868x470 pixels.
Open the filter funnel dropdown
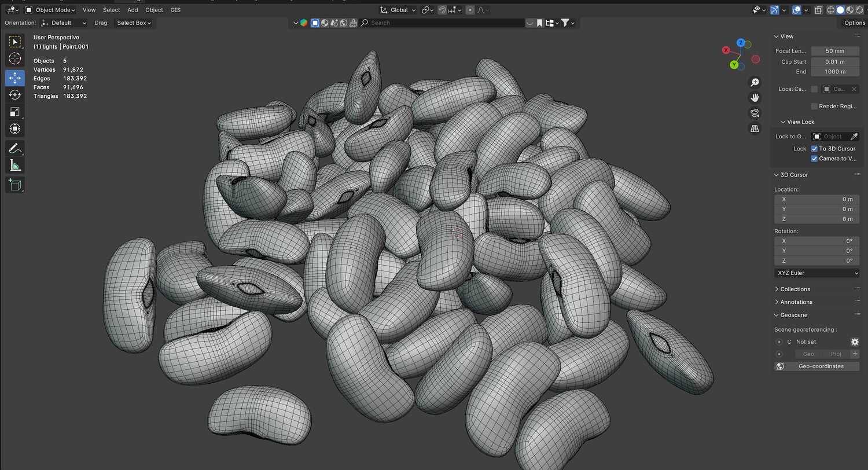568,23
